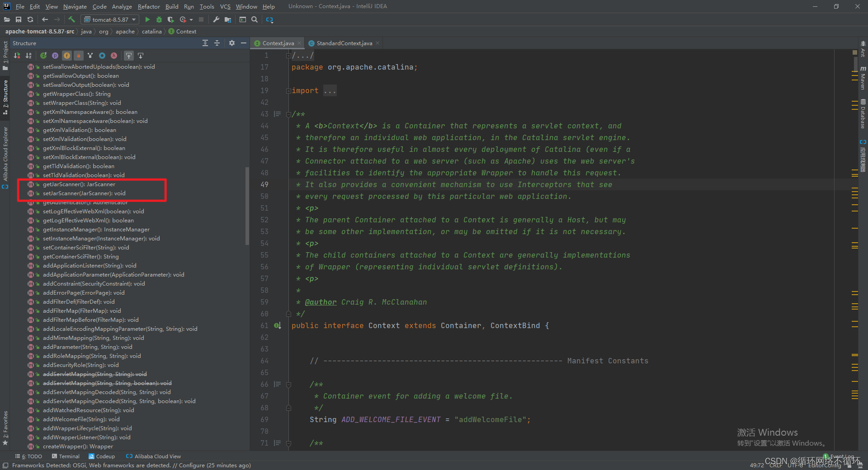The image size is (868, 470).
Task: Toggle Show Non-Public members filter
Action: pos(78,55)
